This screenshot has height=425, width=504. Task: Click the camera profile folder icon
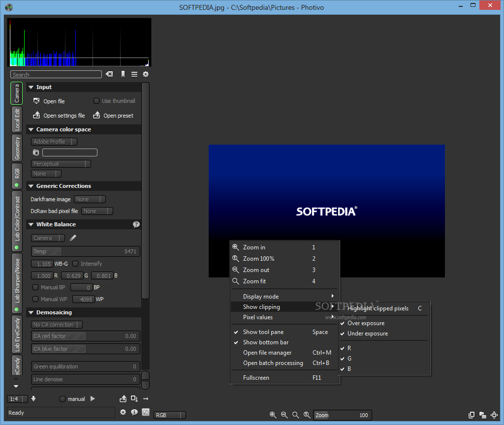35,152
